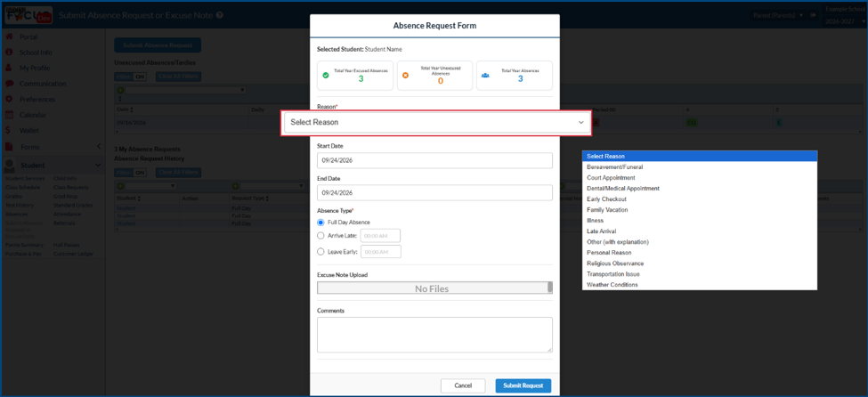Screen dimensions: 868x397
Task: Click inside the Comments text area
Action: pyautogui.click(x=434, y=335)
